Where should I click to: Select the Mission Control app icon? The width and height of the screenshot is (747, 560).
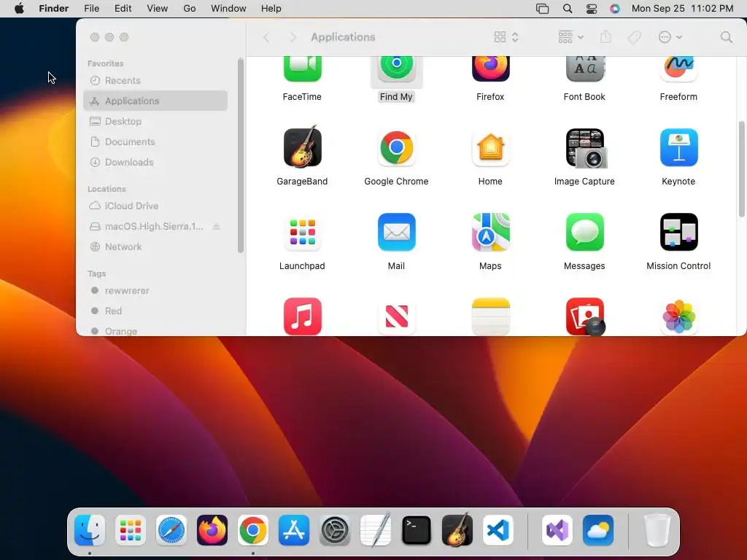point(678,233)
